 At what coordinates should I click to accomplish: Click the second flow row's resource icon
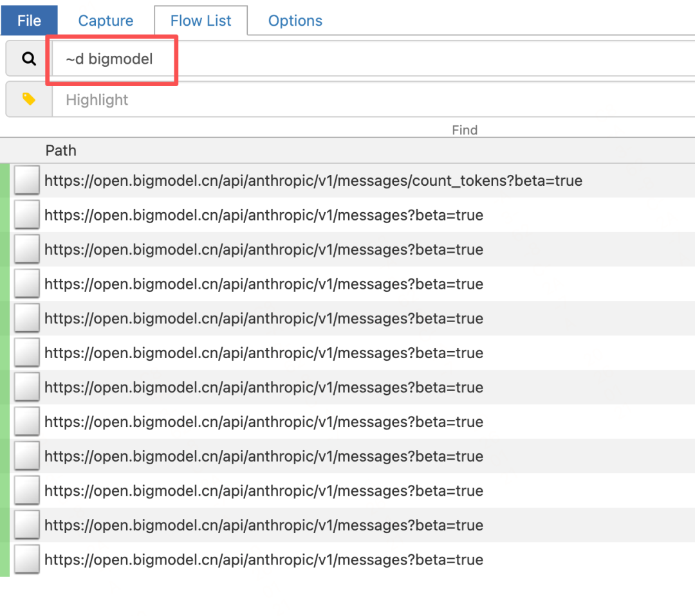(x=27, y=215)
